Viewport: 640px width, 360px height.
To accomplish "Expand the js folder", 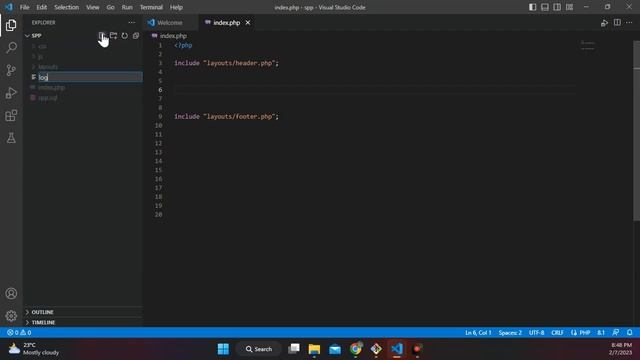I will click(83, 56).
